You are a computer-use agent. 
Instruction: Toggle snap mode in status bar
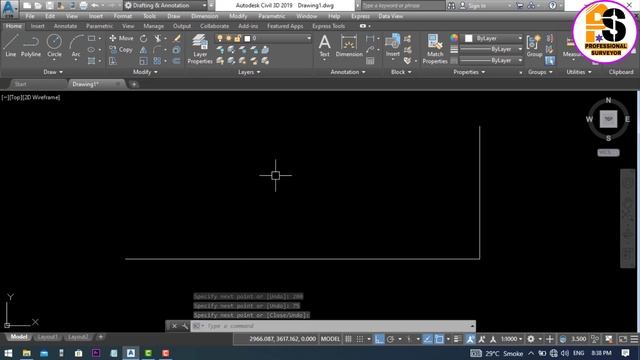point(360,339)
